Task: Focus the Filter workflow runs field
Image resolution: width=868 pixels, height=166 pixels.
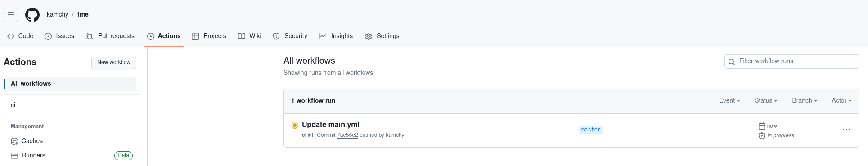Action: click(792, 61)
